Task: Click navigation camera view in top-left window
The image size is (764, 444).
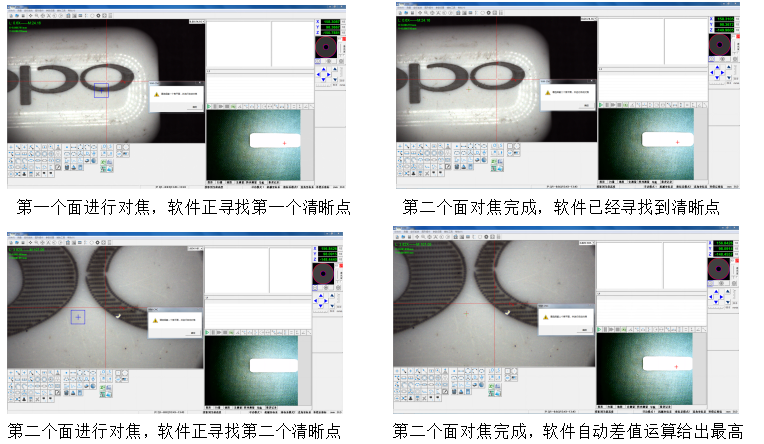Action: tap(253, 145)
